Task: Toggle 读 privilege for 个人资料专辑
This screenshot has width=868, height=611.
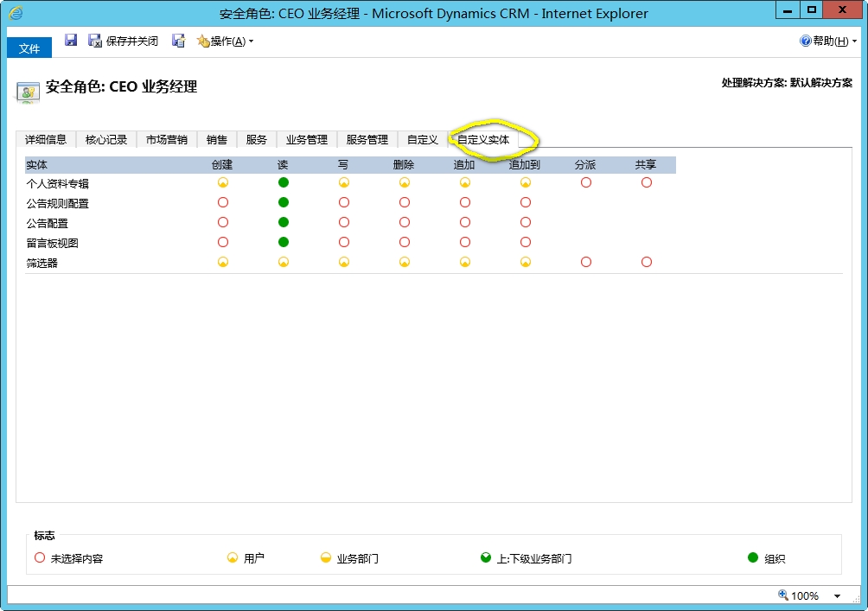Action: [x=284, y=182]
